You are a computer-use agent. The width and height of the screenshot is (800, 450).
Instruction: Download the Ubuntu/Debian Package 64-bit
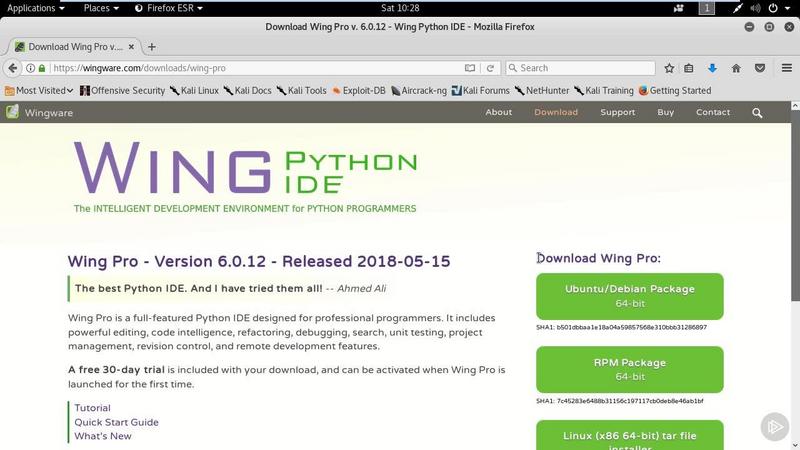(630, 296)
